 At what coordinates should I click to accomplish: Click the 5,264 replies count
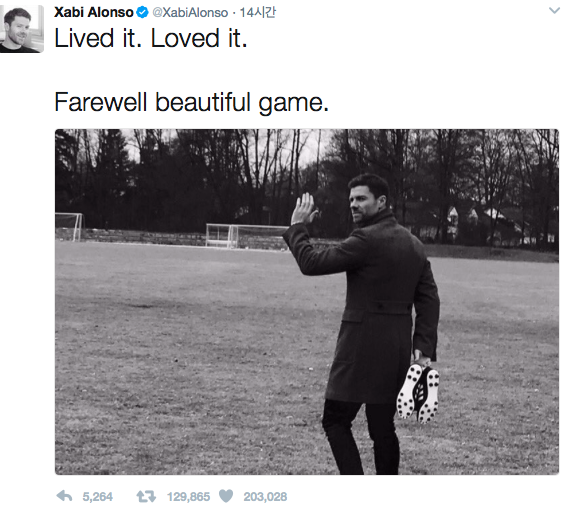(x=97, y=497)
